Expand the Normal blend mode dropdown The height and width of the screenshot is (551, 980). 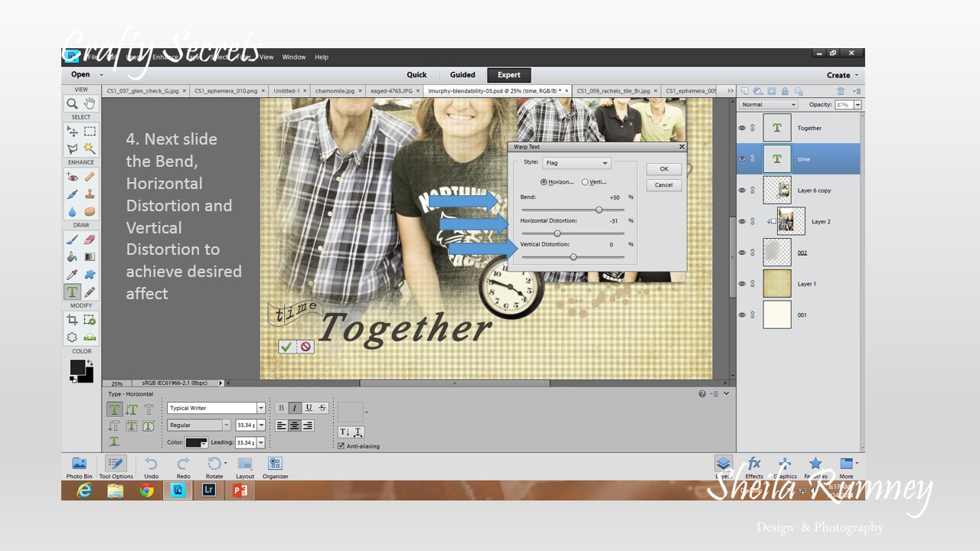[x=768, y=105]
